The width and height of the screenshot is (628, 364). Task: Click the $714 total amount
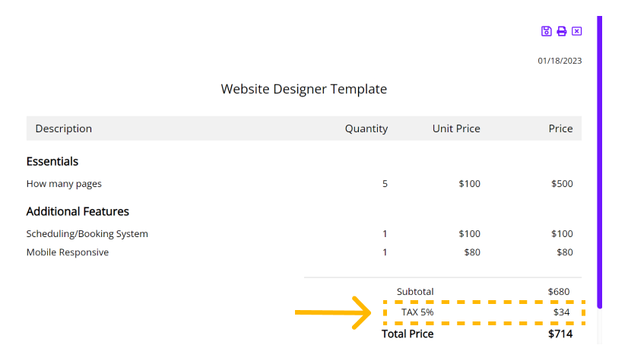(560, 334)
